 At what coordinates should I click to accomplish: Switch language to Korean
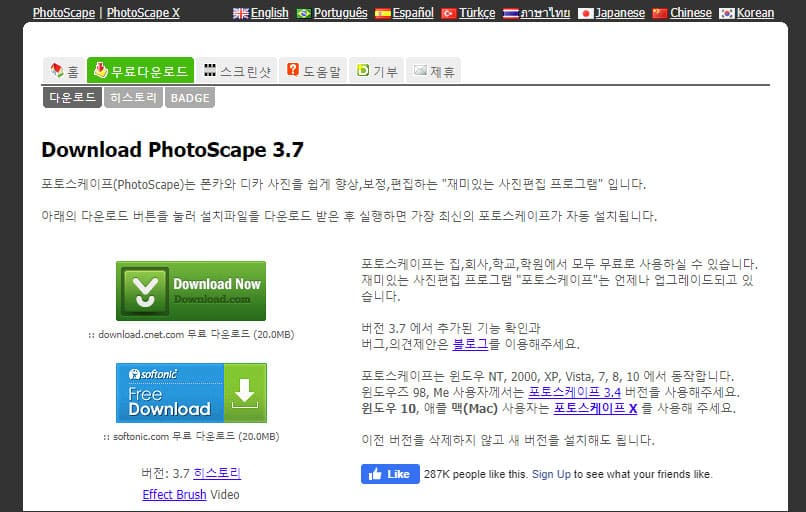(755, 13)
